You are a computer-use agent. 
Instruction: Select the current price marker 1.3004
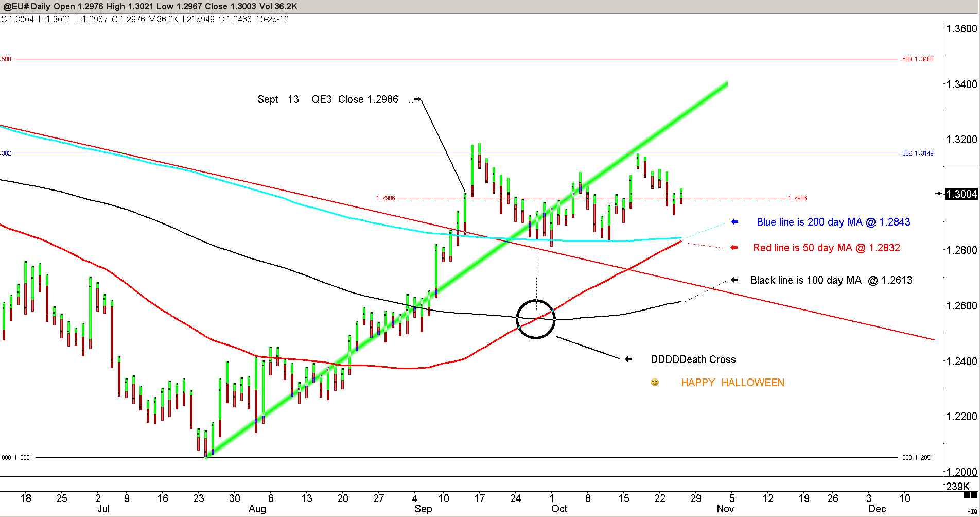[961, 194]
